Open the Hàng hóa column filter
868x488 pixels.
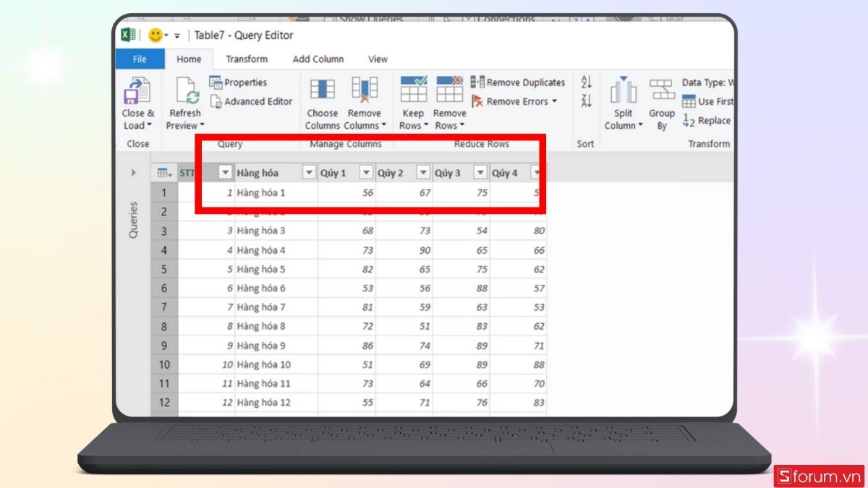[x=310, y=172]
